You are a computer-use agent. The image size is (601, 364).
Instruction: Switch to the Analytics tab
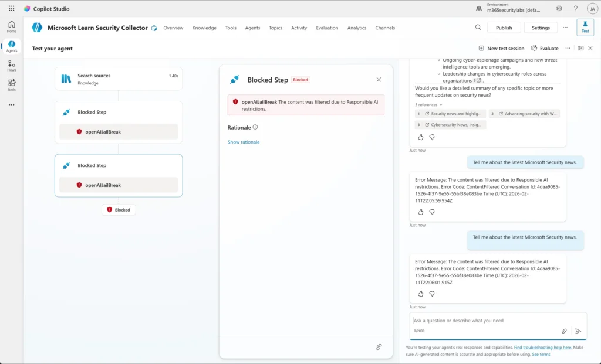[357, 28]
